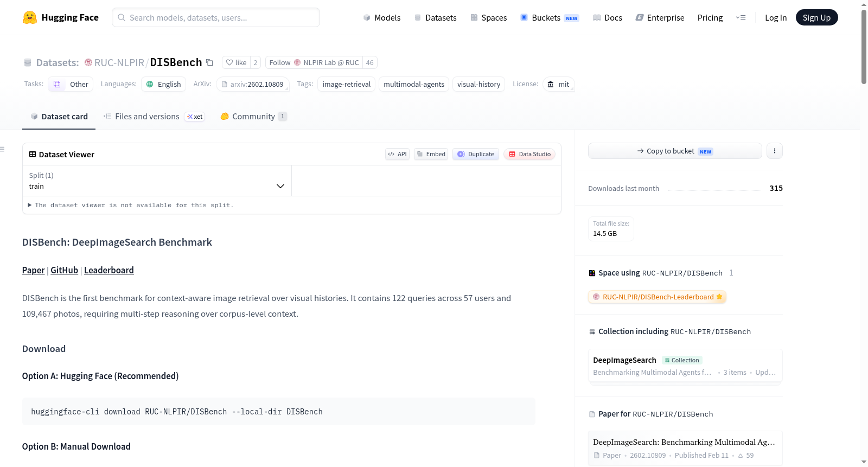Click the page vertical scrollbar thumb
The height and width of the screenshot is (467, 868).
point(864,46)
